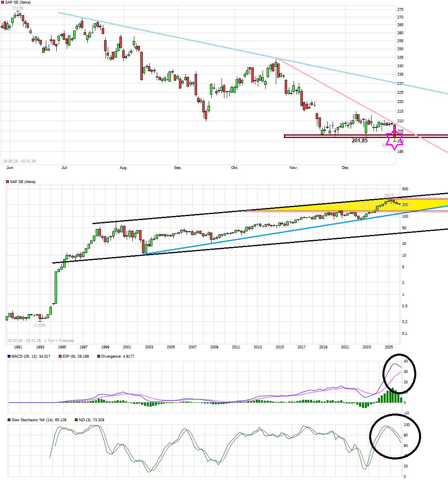
Task: Click the 201,85 price annotation
Action: point(359,140)
